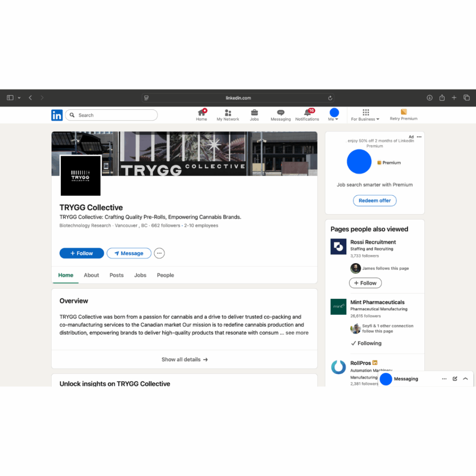Click the Mint Pharmaceuticals logo
The width and height of the screenshot is (476, 476).
tap(338, 307)
